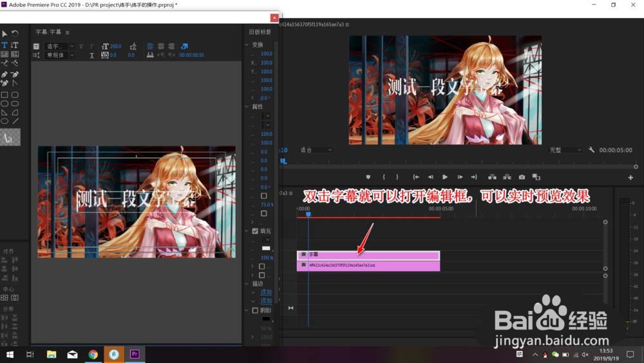
Task: Select the Area Type tool
Action: [5, 54]
